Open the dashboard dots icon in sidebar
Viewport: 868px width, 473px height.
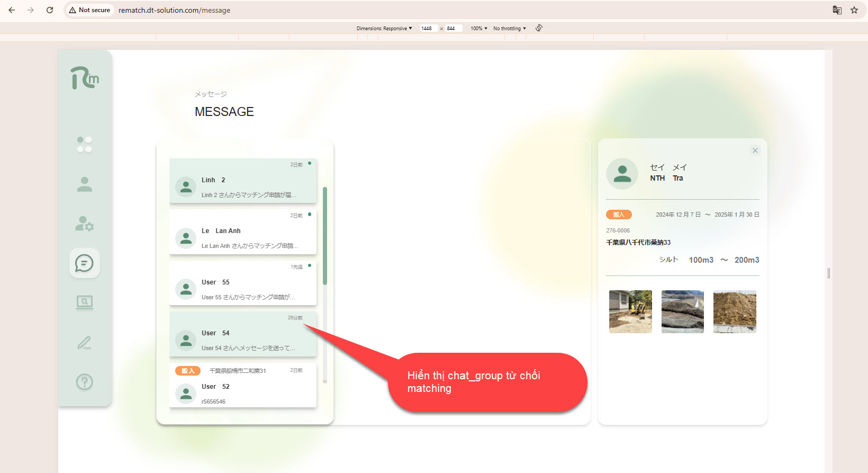coord(84,145)
